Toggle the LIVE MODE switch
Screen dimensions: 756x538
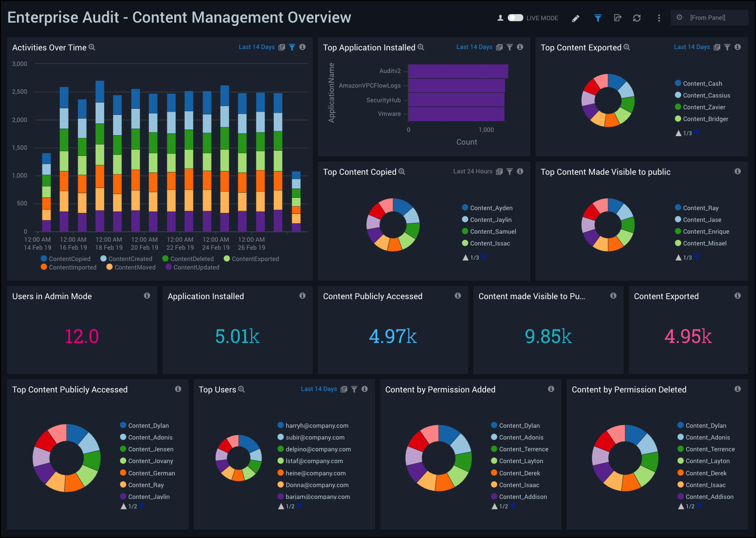click(515, 18)
